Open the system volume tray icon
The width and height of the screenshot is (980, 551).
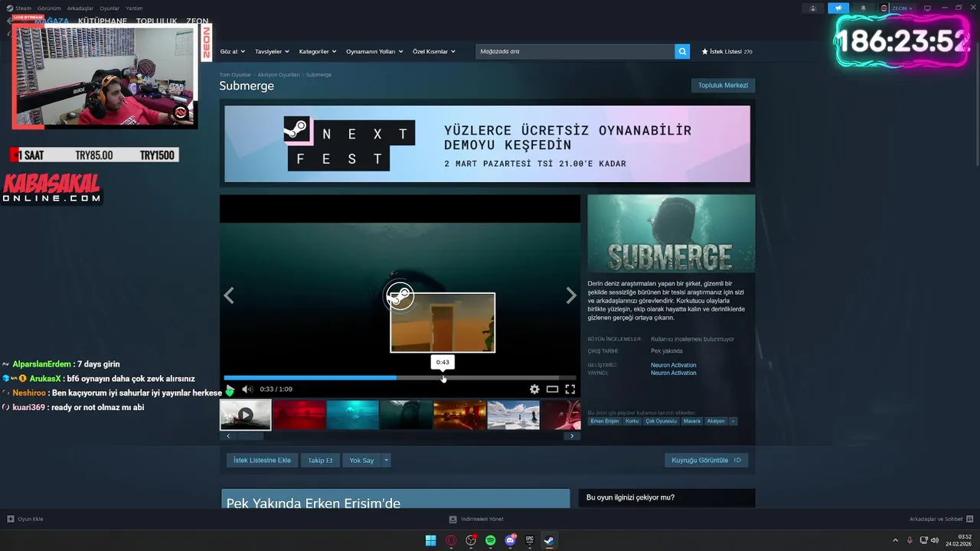pos(935,540)
